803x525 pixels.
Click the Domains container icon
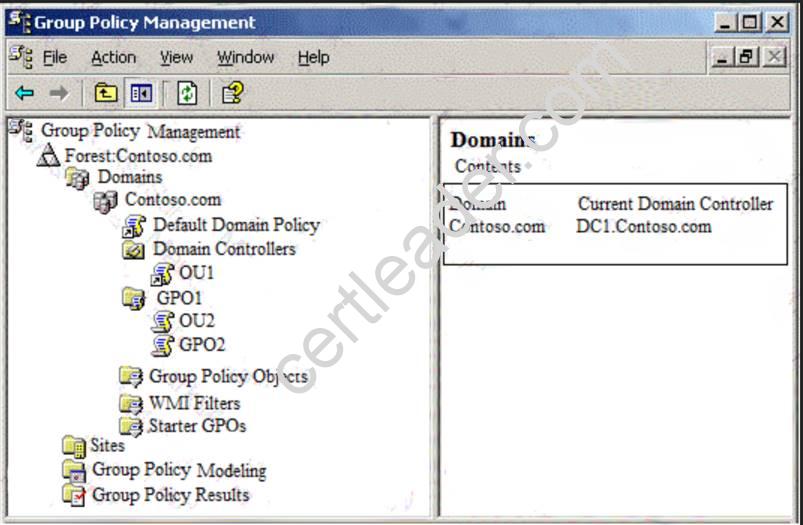[x=77, y=178]
